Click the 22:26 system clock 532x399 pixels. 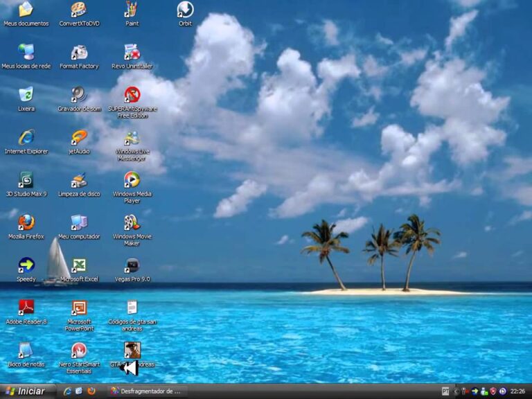[517, 391]
